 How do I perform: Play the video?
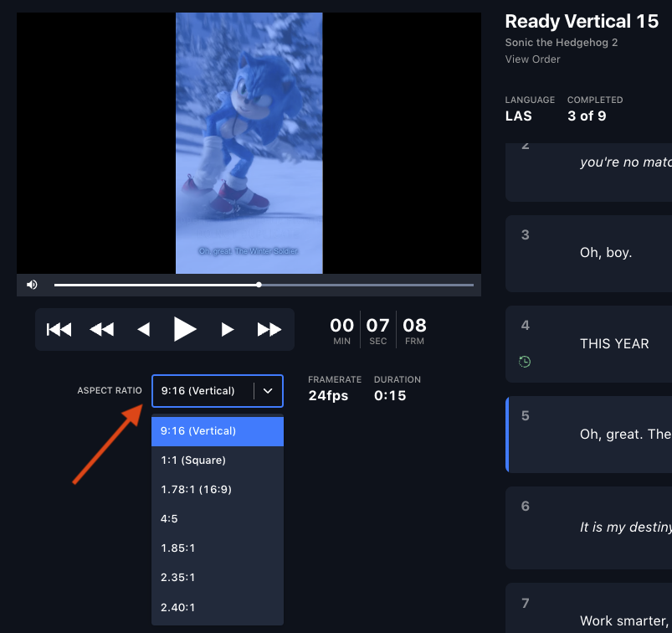tap(185, 329)
